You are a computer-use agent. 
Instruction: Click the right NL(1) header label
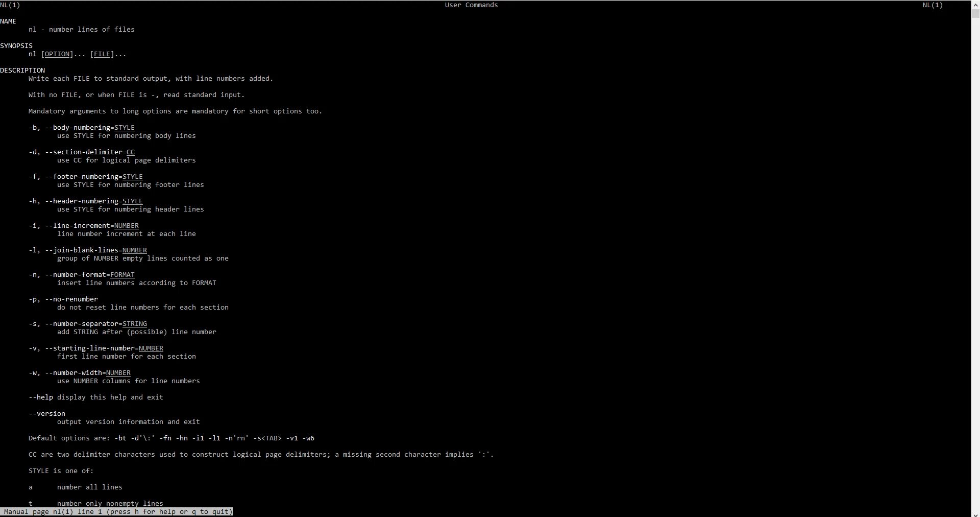933,5
